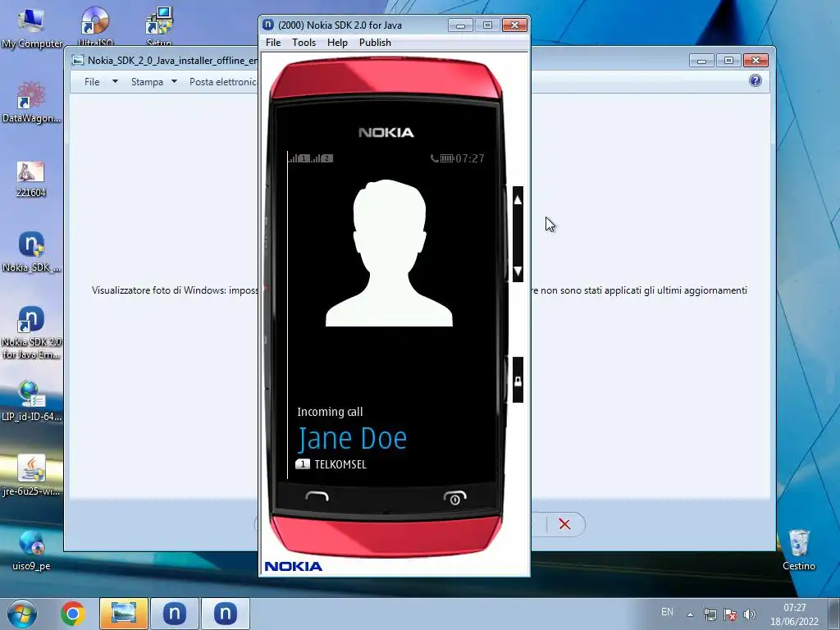
Task: Click the Action Center flag tray icon
Action: [x=729, y=614]
